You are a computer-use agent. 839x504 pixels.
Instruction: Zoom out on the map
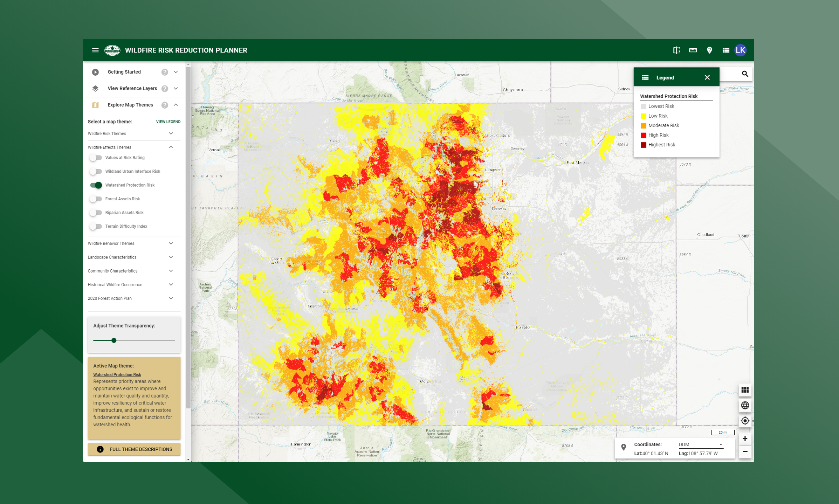tap(745, 451)
